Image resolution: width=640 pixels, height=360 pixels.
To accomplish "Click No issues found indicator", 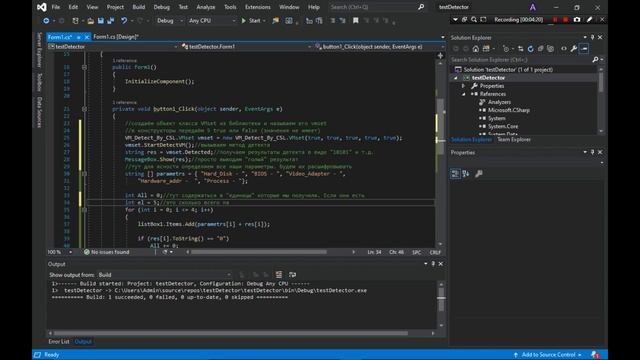I will point(107,252).
